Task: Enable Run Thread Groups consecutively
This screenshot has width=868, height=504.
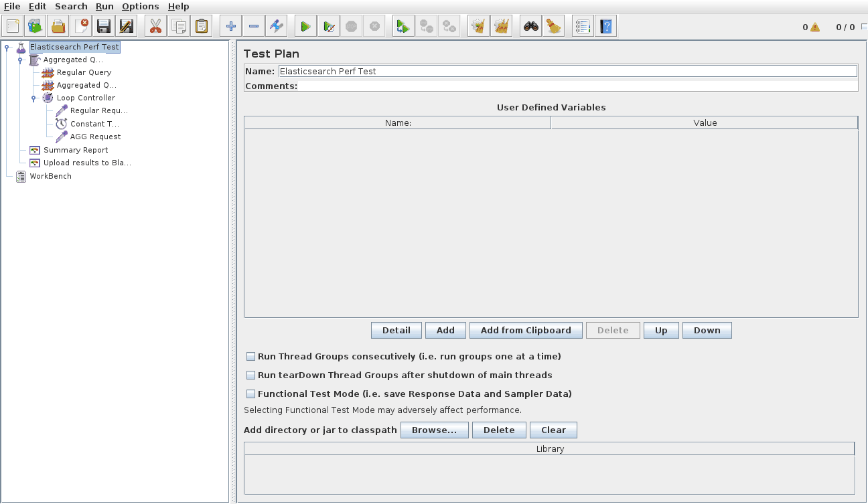Action: 250,356
